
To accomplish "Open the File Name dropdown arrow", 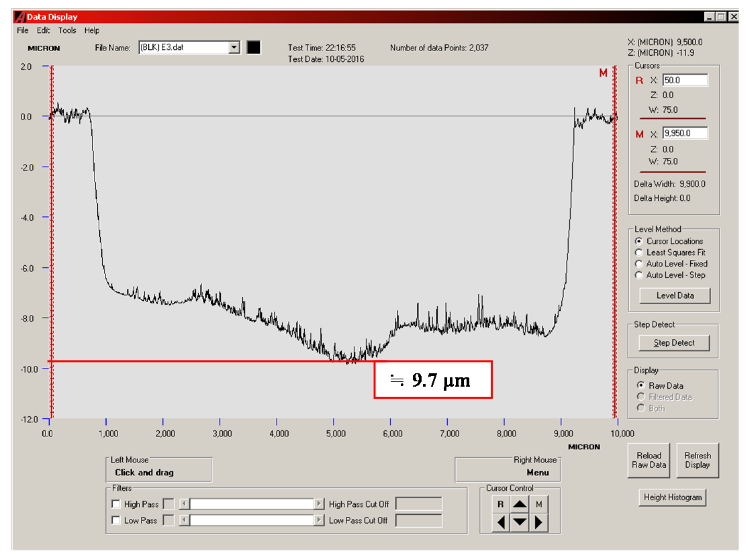I will pyautogui.click(x=234, y=47).
